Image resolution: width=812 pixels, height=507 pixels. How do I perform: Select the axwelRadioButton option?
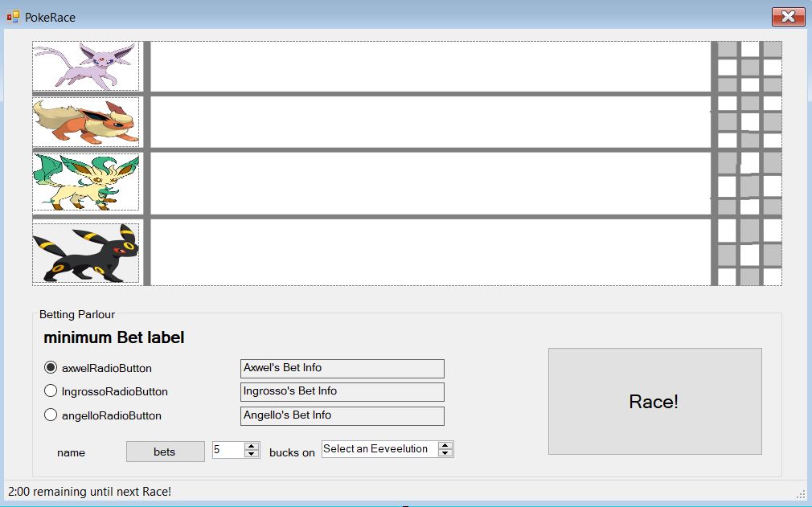(x=51, y=368)
